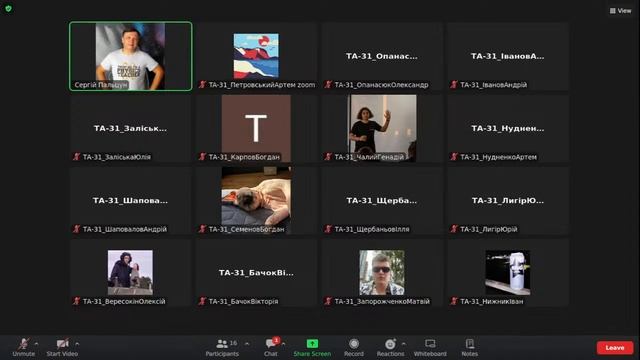Click muted mic icon beside ОпанасюкОлександр
Image resolution: width=640 pixels, height=360 pixels.
tap(328, 84)
